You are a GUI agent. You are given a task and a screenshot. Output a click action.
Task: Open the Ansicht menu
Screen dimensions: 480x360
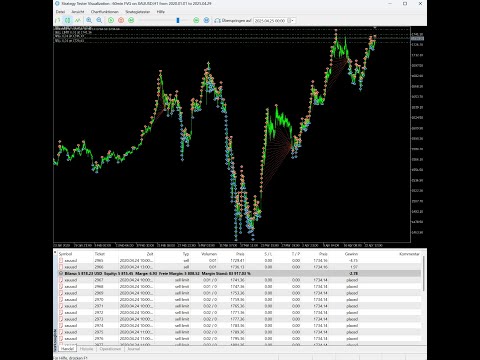click(x=78, y=11)
